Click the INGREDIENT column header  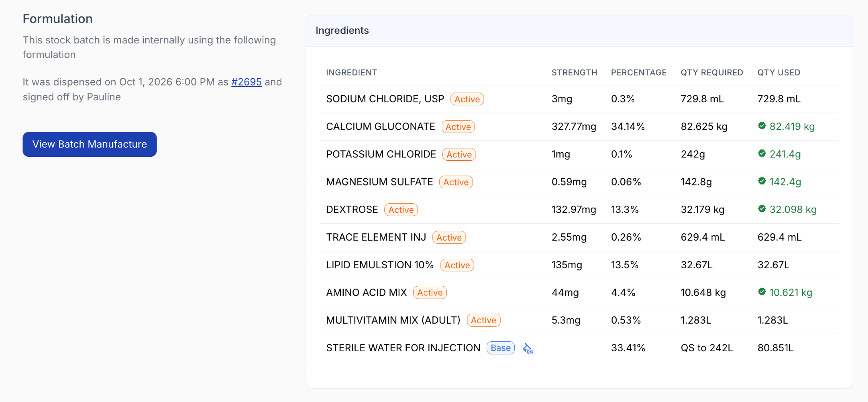coord(351,72)
